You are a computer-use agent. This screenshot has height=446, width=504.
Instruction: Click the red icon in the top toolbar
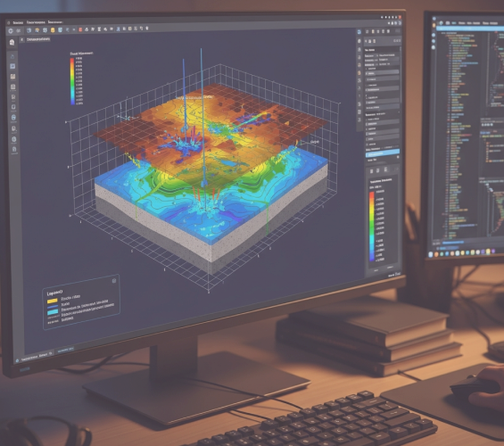(80, 29)
